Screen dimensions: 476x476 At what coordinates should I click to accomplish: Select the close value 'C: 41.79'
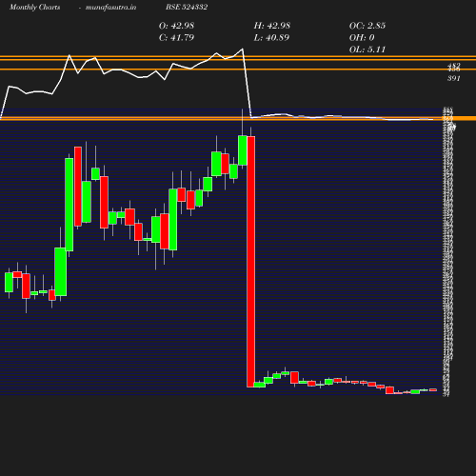pos(176,37)
